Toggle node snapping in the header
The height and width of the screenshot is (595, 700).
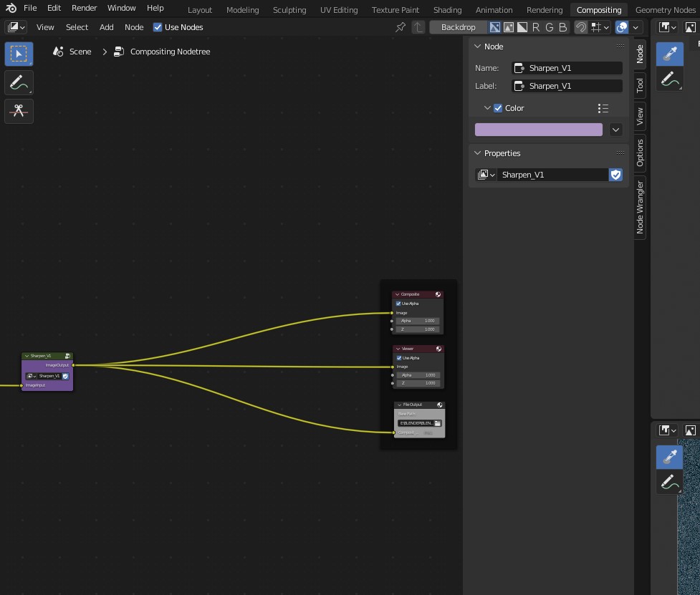581,27
